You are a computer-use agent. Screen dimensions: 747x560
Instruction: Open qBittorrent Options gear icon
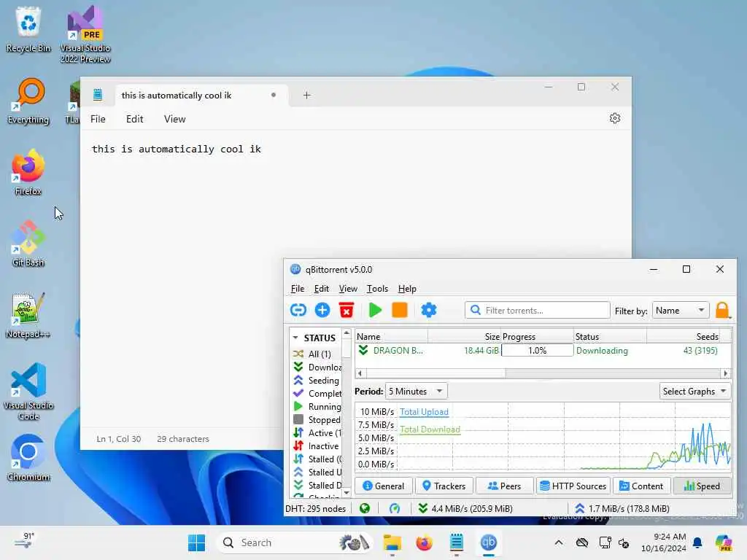tap(429, 311)
